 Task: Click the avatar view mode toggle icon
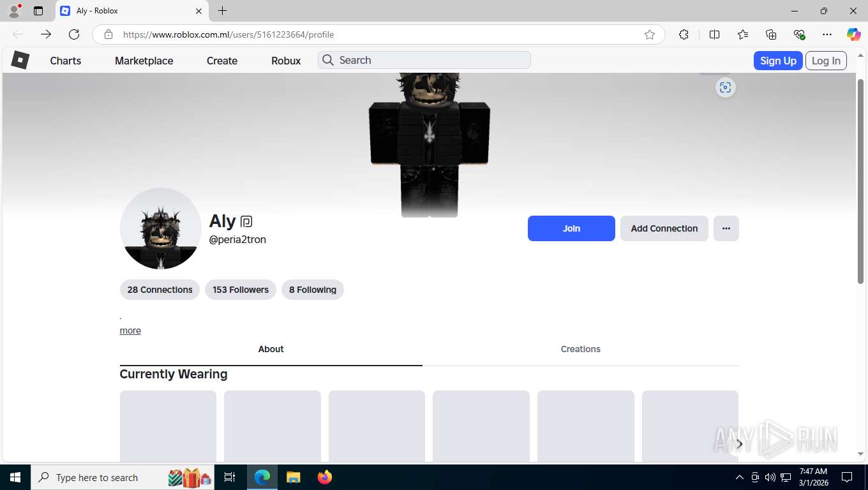725,87
